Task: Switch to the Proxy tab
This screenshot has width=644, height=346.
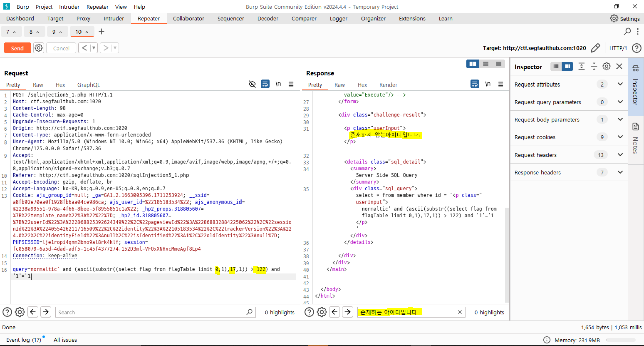Action: coord(83,19)
